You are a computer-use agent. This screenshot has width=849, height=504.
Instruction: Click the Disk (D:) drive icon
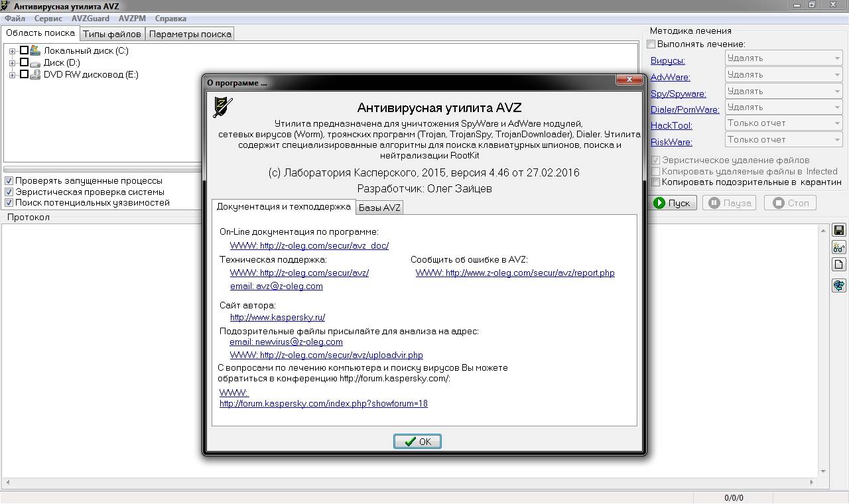tap(35, 63)
